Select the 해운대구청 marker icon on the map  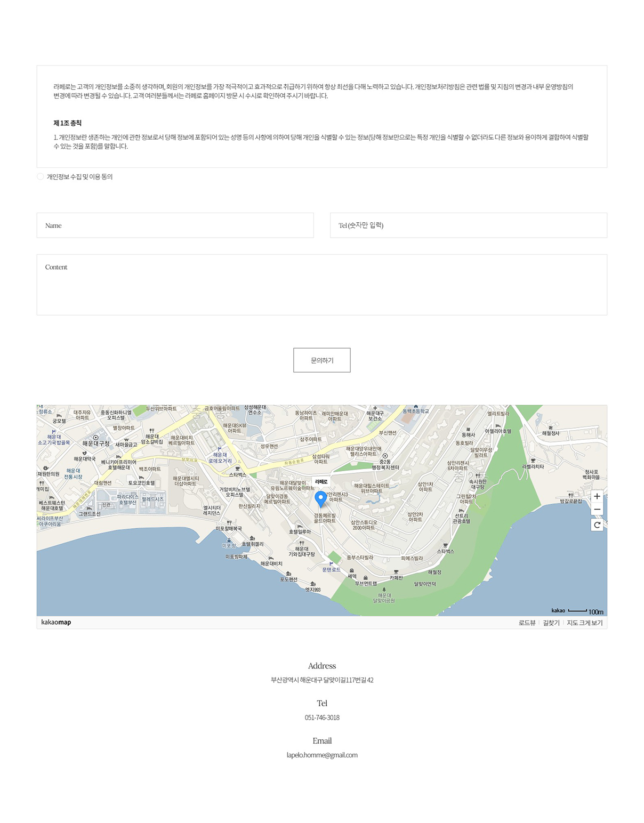(96, 437)
